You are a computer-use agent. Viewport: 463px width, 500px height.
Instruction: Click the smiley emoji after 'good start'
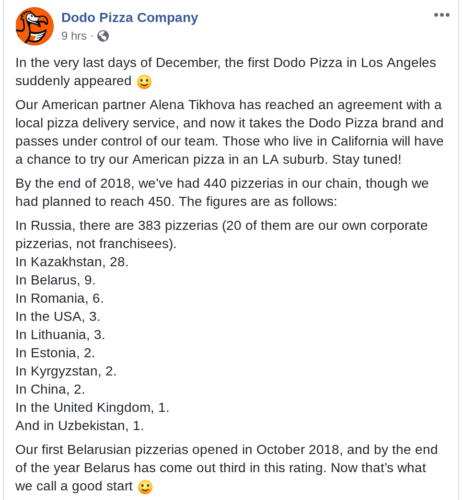[x=145, y=487]
